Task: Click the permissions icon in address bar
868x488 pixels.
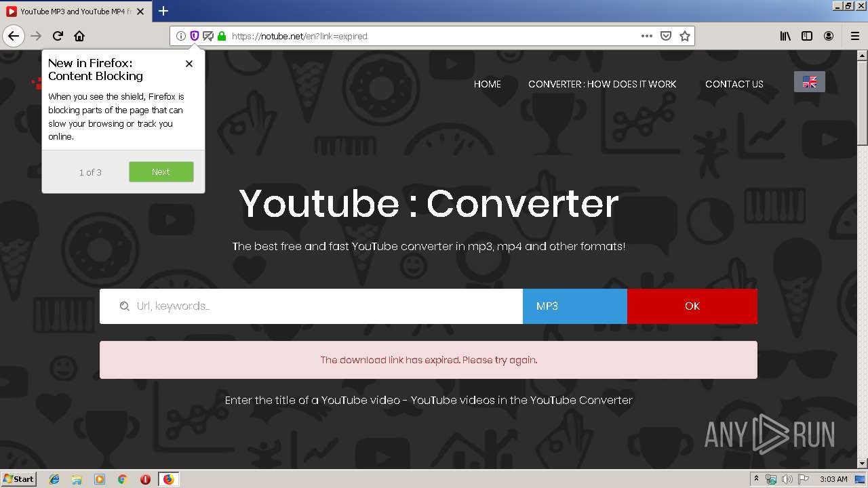Action: pyautogui.click(x=208, y=36)
